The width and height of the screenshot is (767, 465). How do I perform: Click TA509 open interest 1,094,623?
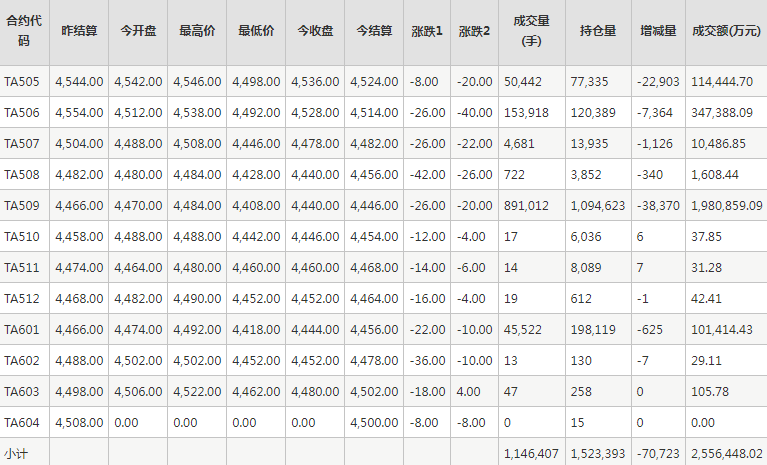click(598, 205)
